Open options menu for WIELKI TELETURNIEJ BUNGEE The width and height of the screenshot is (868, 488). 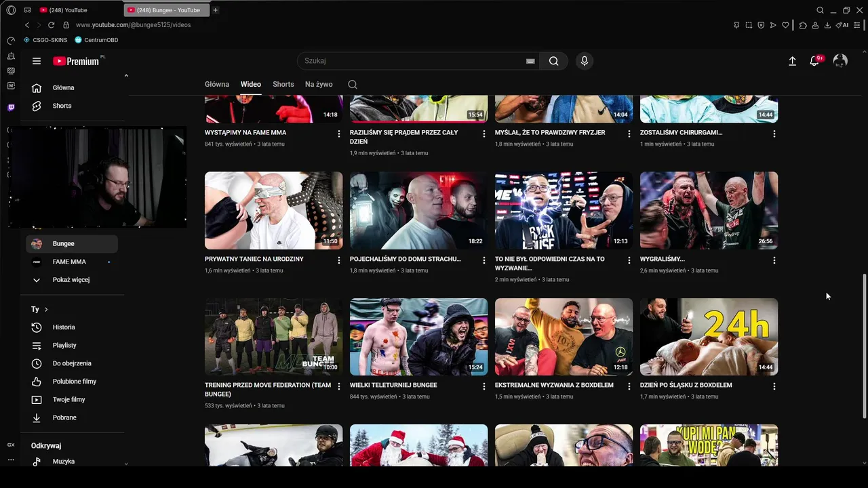click(x=484, y=386)
